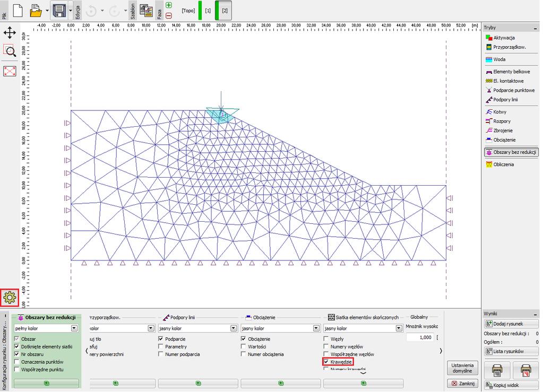Click Lista rysunków button
Screen dimensions: 543x392
(511, 351)
